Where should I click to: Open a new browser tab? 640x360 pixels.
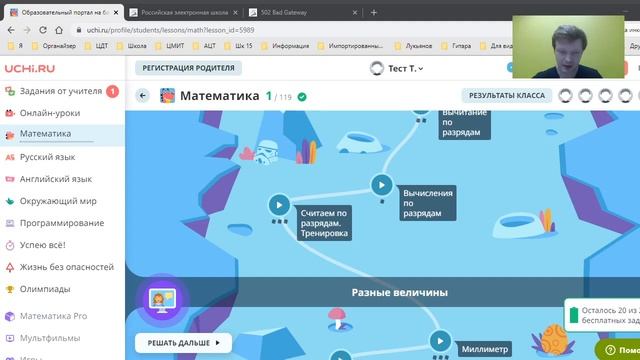point(373,12)
